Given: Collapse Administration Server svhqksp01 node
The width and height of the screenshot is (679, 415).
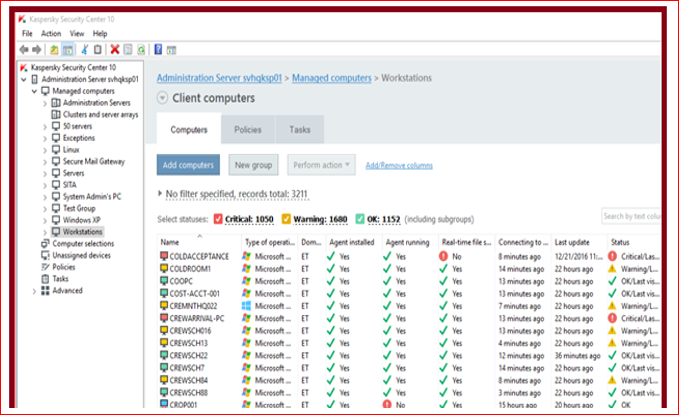Looking at the screenshot, I should (24, 79).
